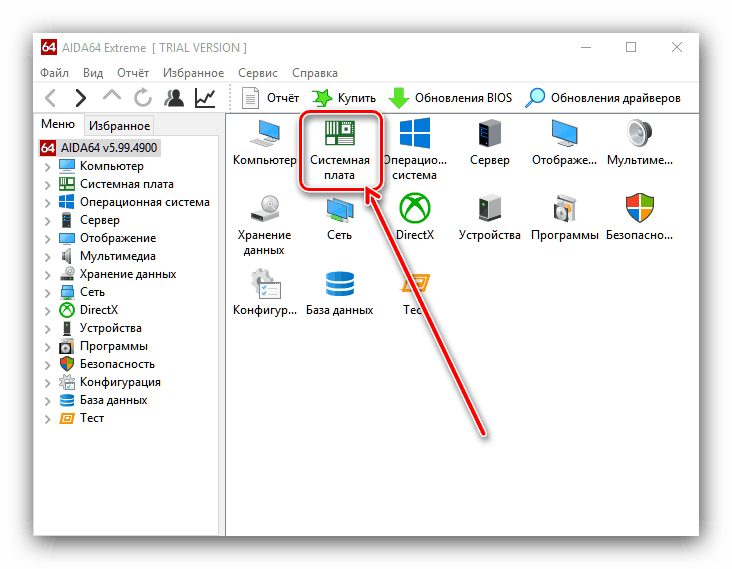Click the Купить toolbar button

(x=344, y=98)
